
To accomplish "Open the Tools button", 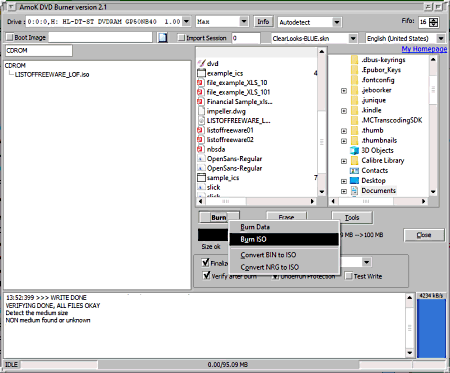I will tap(352, 218).
